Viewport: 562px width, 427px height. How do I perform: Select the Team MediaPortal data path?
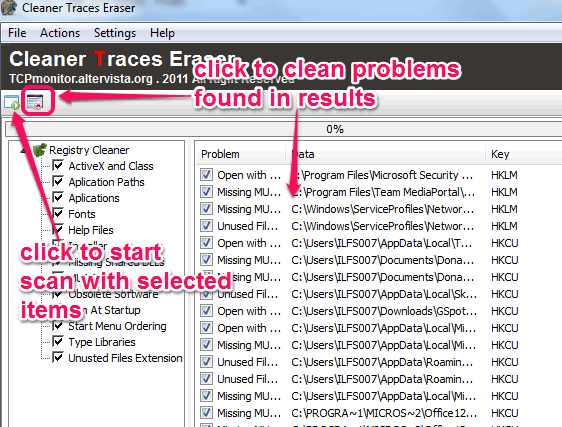[x=383, y=192]
